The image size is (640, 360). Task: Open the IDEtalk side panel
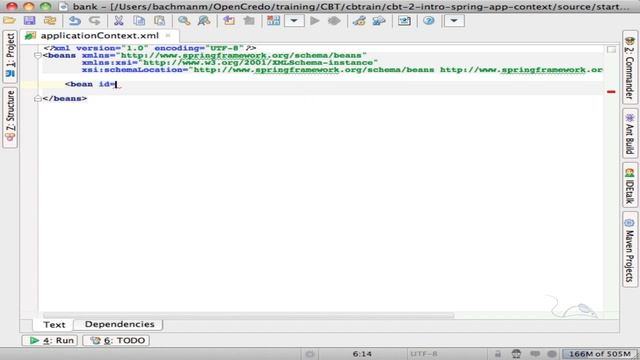[630, 185]
